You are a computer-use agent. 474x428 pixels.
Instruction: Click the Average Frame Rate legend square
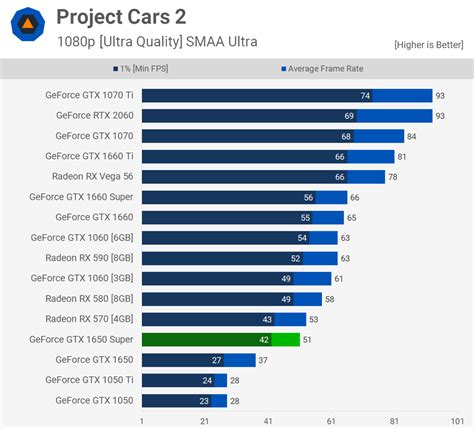click(x=284, y=69)
